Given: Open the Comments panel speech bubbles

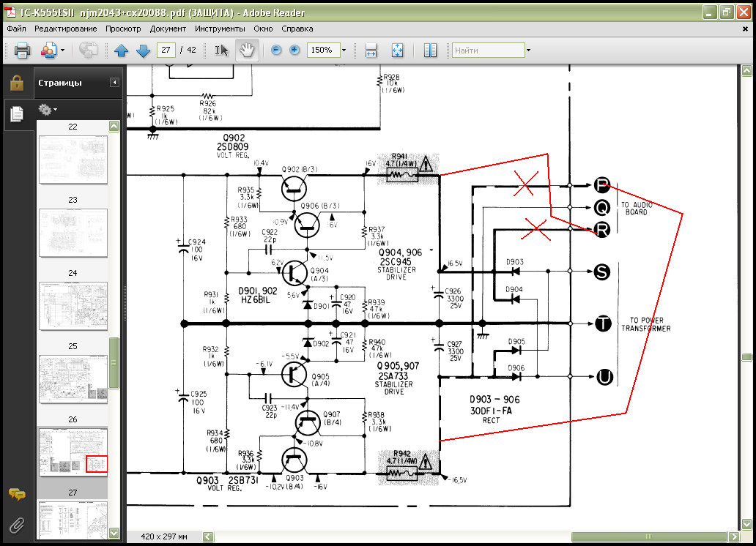Looking at the screenshot, I should point(16,495).
